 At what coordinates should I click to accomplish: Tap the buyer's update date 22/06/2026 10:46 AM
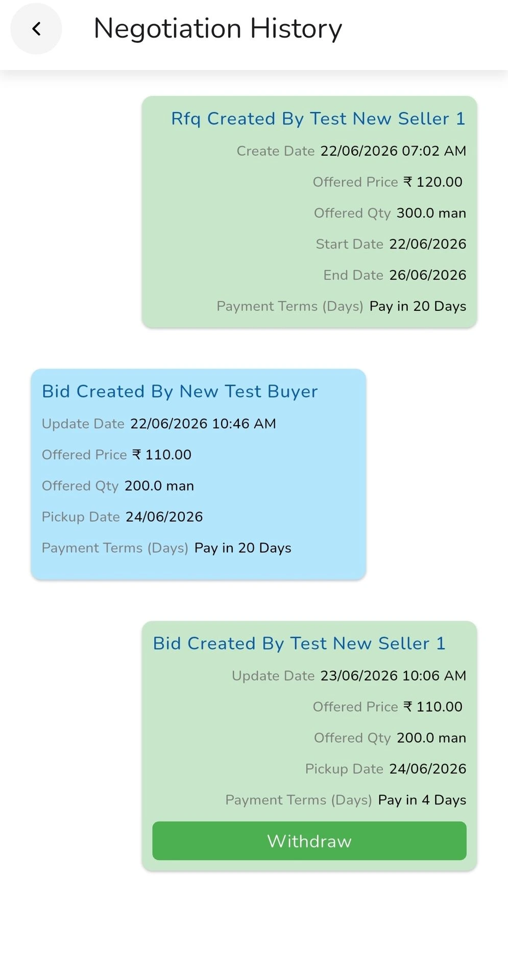coord(203,424)
